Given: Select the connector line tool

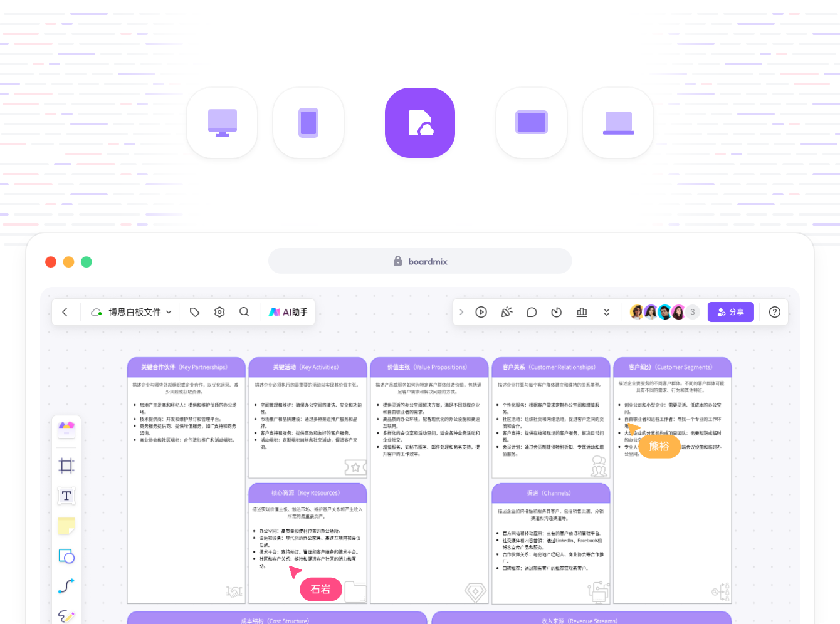Looking at the screenshot, I should click(x=66, y=586).
